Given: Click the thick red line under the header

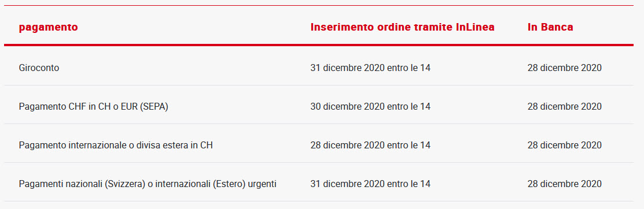Looking at the screenshot, I should [319, 44].
